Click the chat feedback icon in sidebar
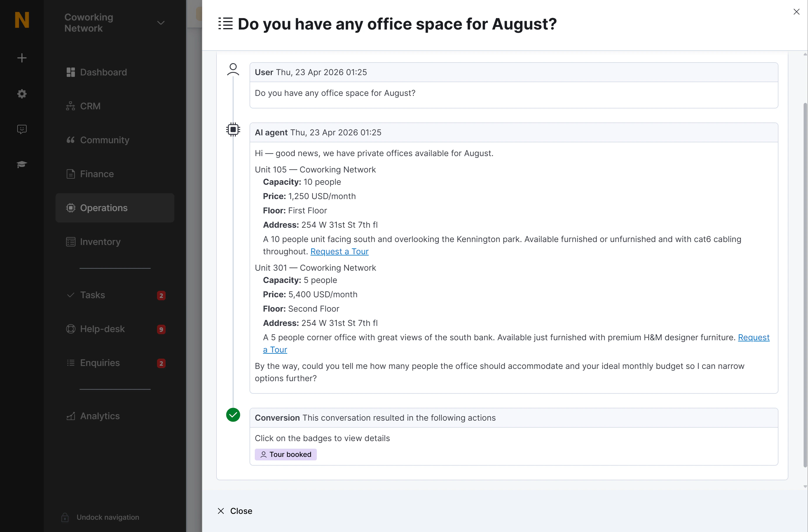This screenshot has height=532, width=808. pyautogui.click(x=21, y=129)
